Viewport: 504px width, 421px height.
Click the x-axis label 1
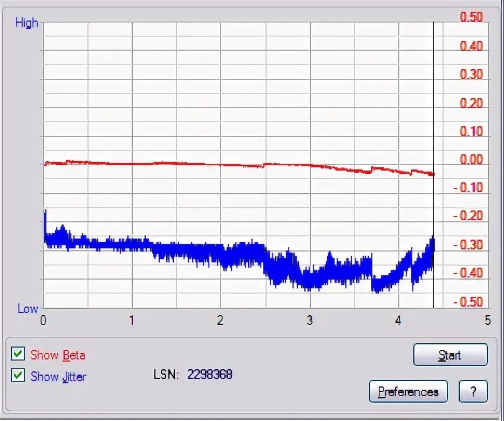[x=132, y=320]
